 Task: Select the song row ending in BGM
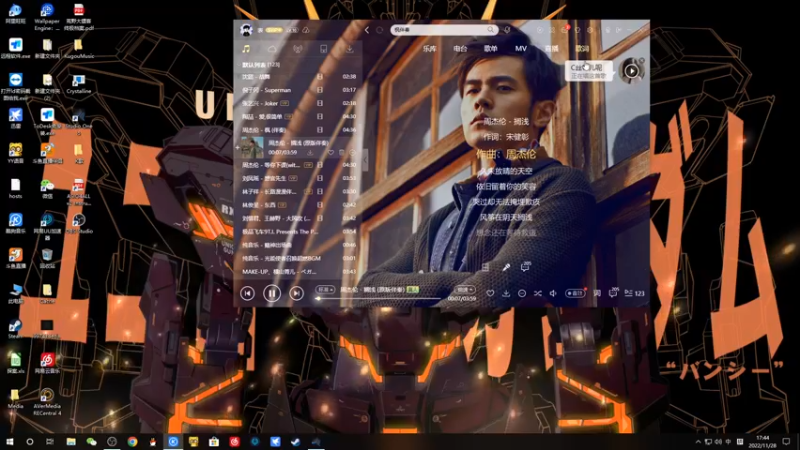298,258
